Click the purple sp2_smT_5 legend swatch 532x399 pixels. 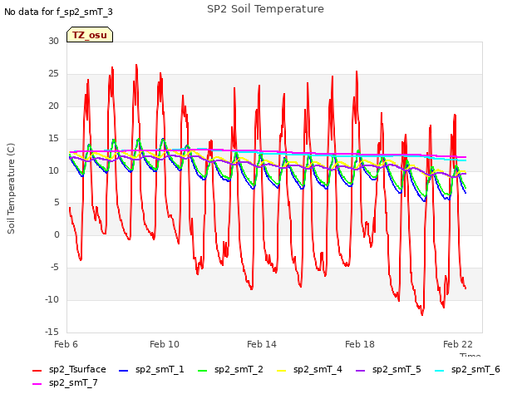pos(361,371)
